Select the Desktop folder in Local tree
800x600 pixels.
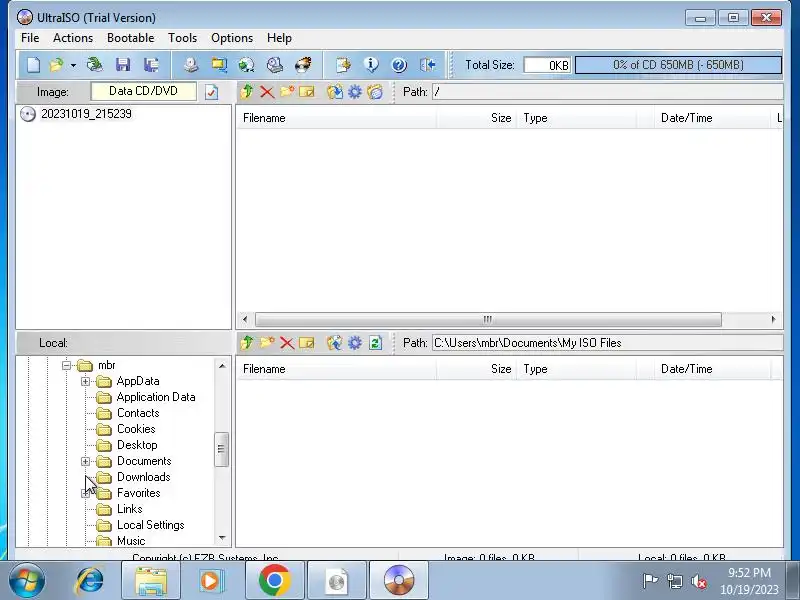137,445
